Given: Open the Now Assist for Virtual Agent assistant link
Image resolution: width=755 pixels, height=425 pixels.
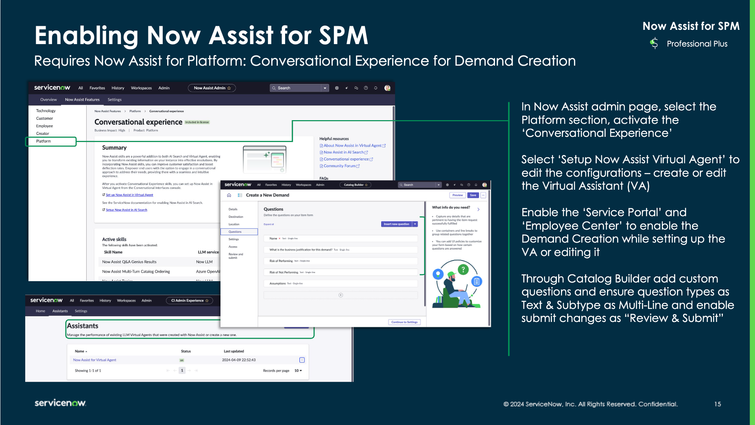Looking at the screenshot, I should coord(94,360).
